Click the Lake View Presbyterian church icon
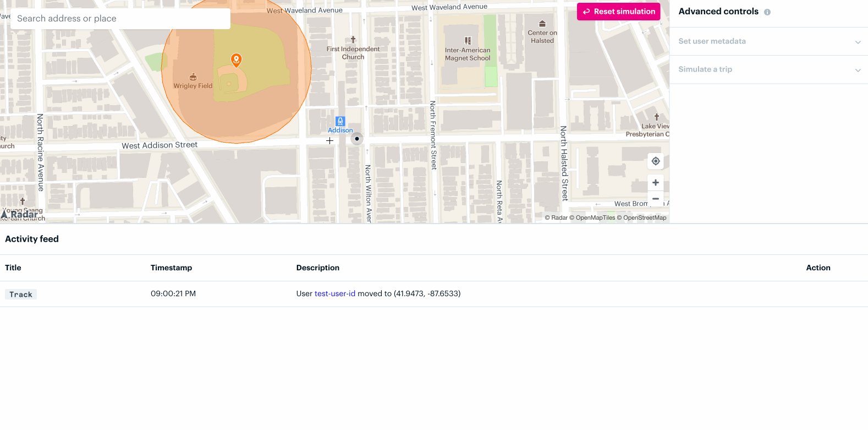This screenshot has width=868, height=430. (x=656, y=117)
